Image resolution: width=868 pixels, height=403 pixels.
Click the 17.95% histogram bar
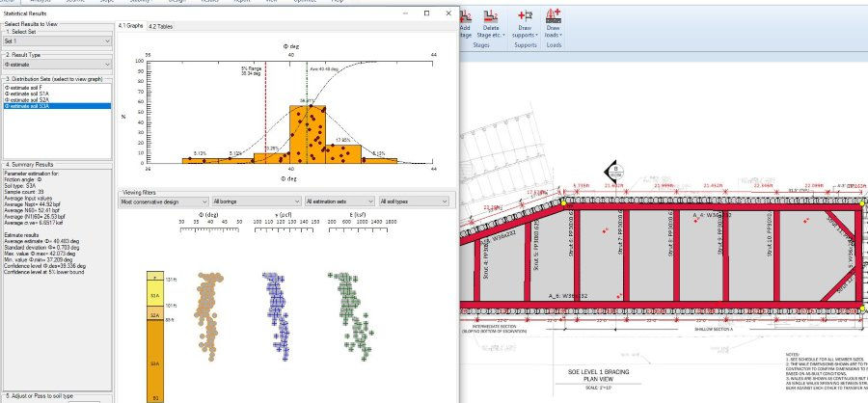343,154
